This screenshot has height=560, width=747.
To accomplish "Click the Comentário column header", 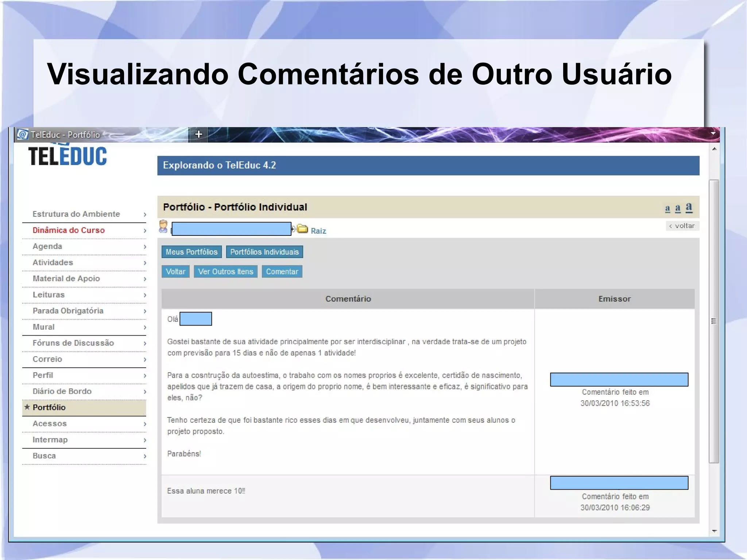I will click(x=348, y=299).
